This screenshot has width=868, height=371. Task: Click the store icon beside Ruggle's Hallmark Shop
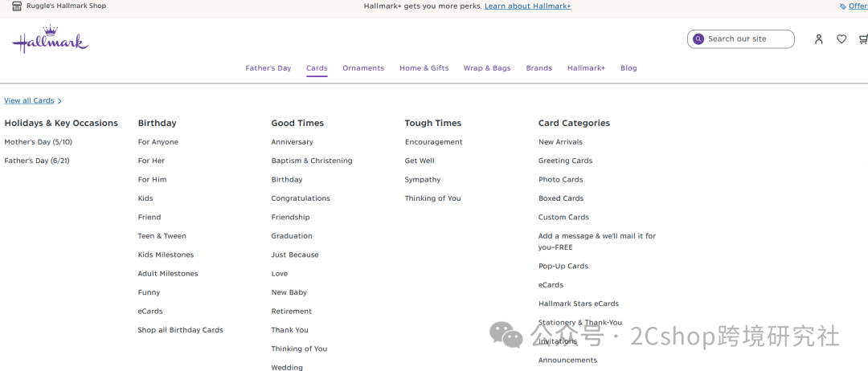tap(17, 6)
